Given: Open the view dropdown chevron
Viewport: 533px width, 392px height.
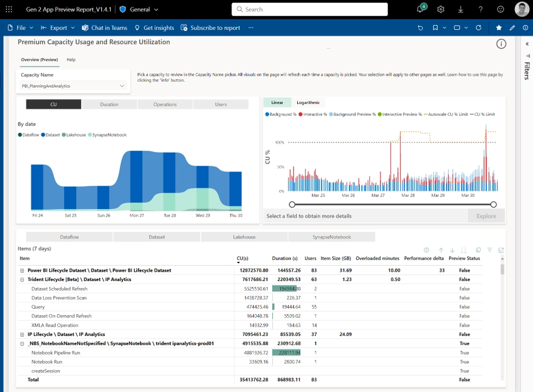Looking at the screenshot, I should click(466, 28).
